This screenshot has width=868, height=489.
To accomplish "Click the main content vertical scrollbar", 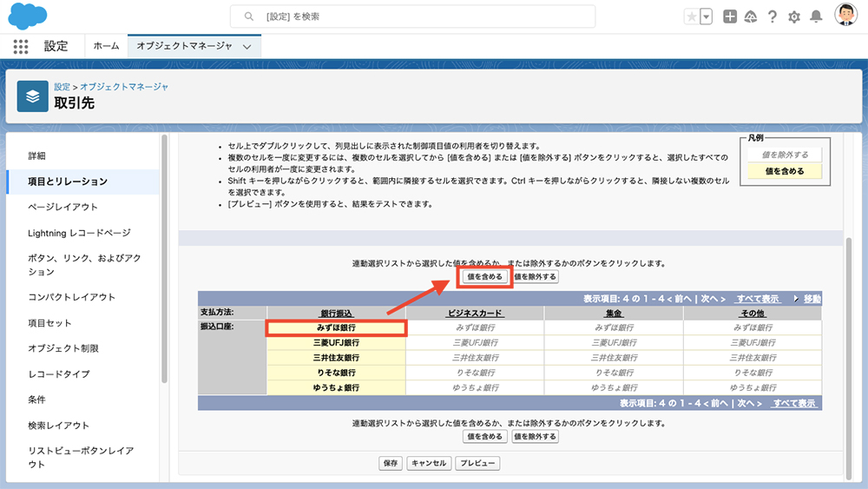I will (x=849, y=359).
